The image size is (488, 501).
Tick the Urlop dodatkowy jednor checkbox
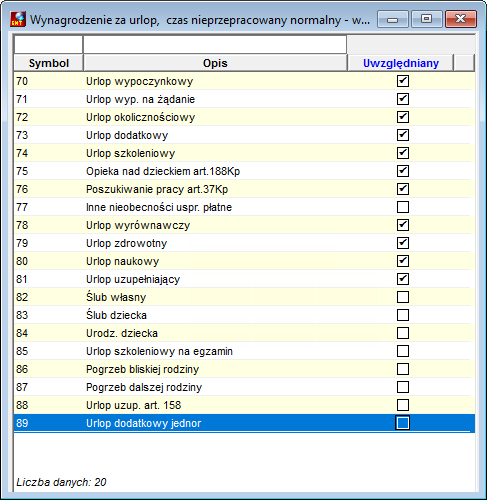click(403, 423)
